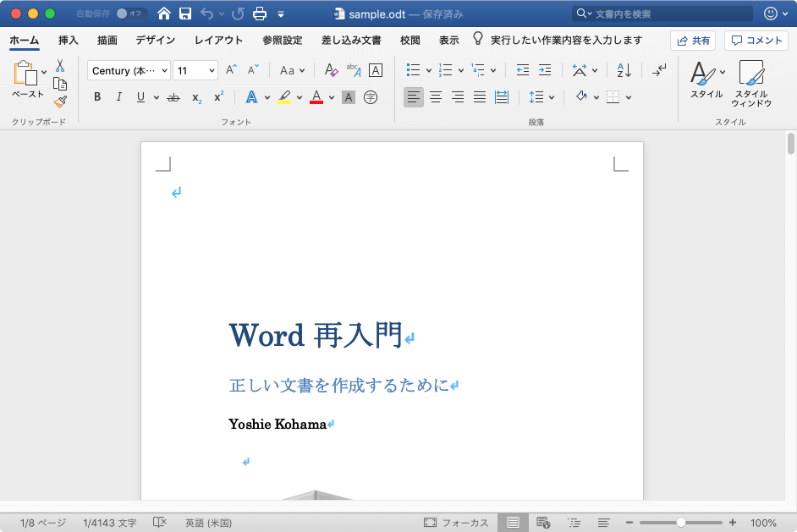Click the zoom slider handle
The image size is (797, 532).
point(681,523)
